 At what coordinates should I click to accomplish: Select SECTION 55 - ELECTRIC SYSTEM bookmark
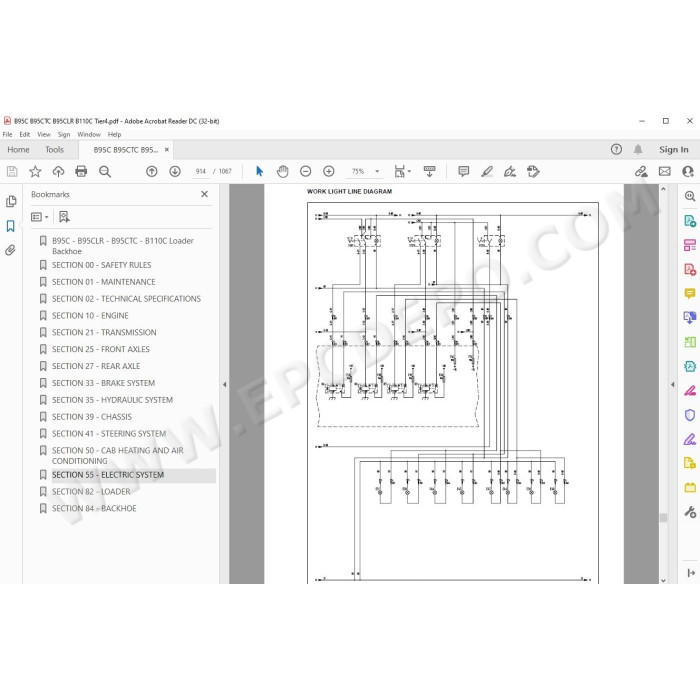pos(108,475)
